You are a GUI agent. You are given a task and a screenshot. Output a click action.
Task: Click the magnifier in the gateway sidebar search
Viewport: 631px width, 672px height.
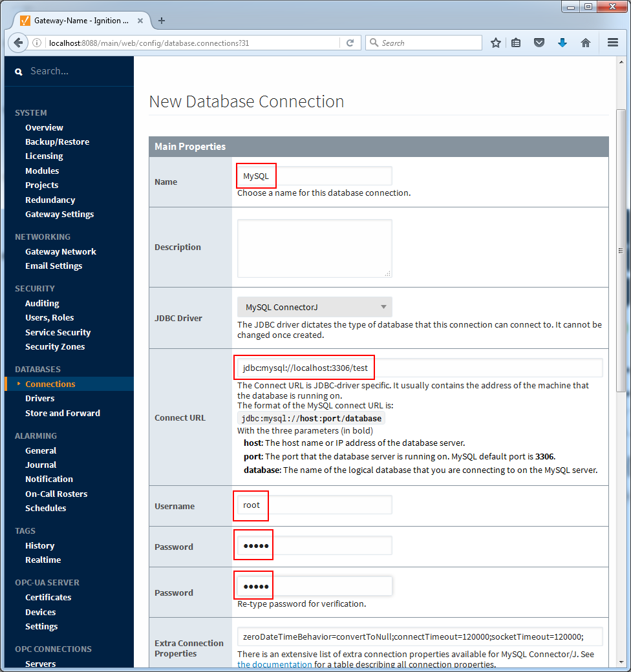(x=18, y=71)
